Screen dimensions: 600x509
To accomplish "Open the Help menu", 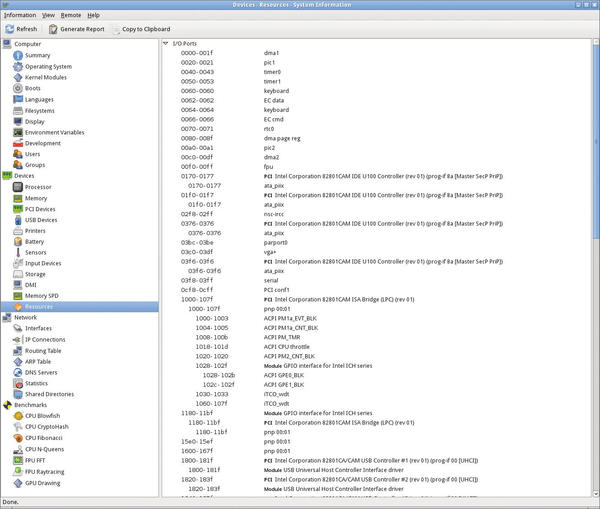I will click(93, 15).
